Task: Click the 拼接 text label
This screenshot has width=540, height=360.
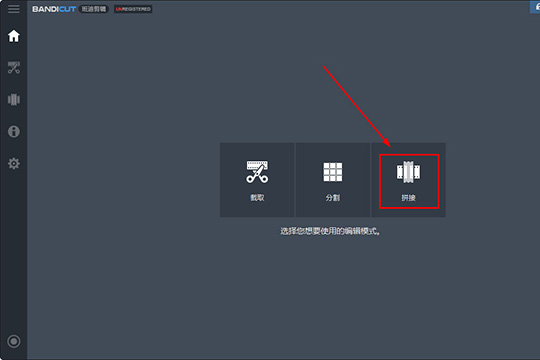Action: click(x=408, y=198)
